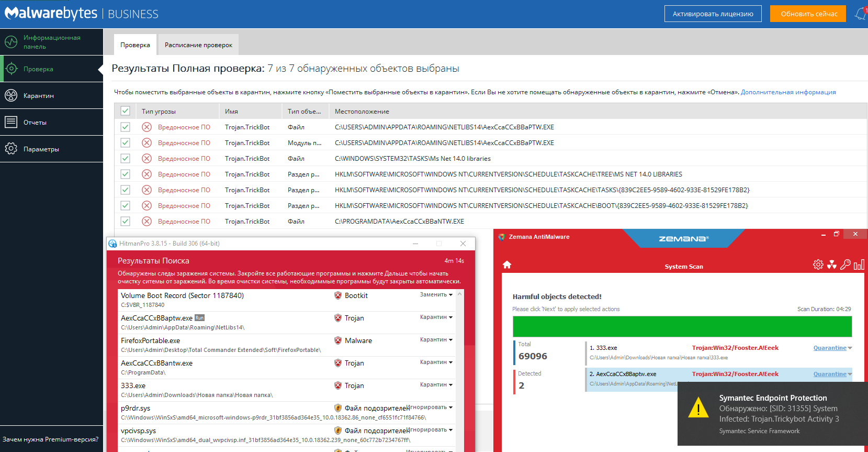Click Quarantine link for 333.exe in Zemana
The image size is (868, 452).
click(830, 348)
